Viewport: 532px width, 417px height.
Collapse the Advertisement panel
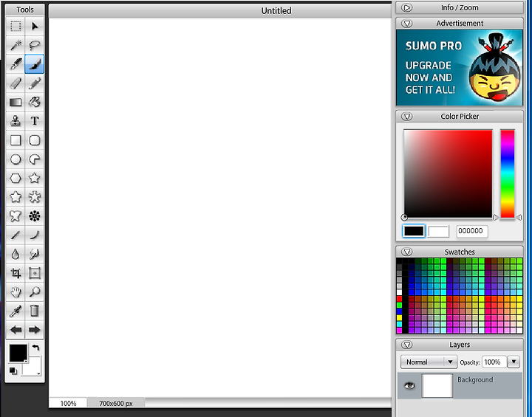click(x=407, y=23)
